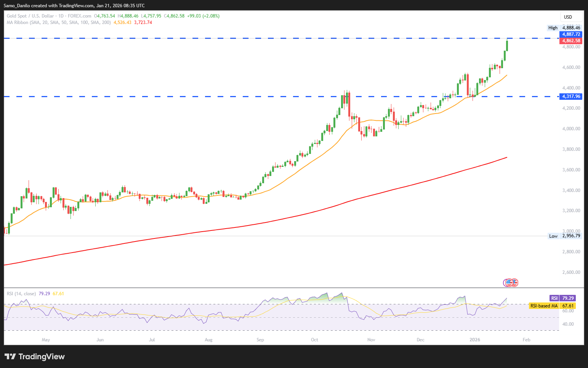Click the Oct label on the time axis
This screenshot has height=368, width=588.
[314, 340]
